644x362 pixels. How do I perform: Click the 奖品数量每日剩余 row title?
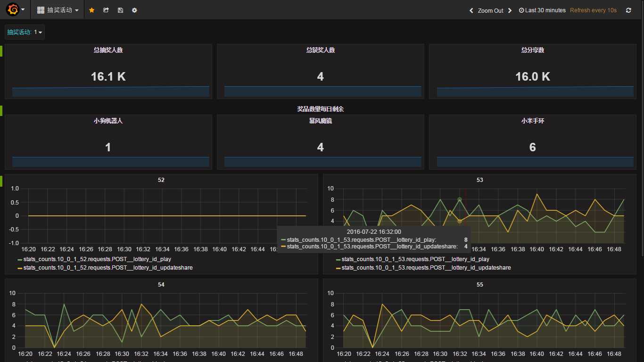pos(320,109)
